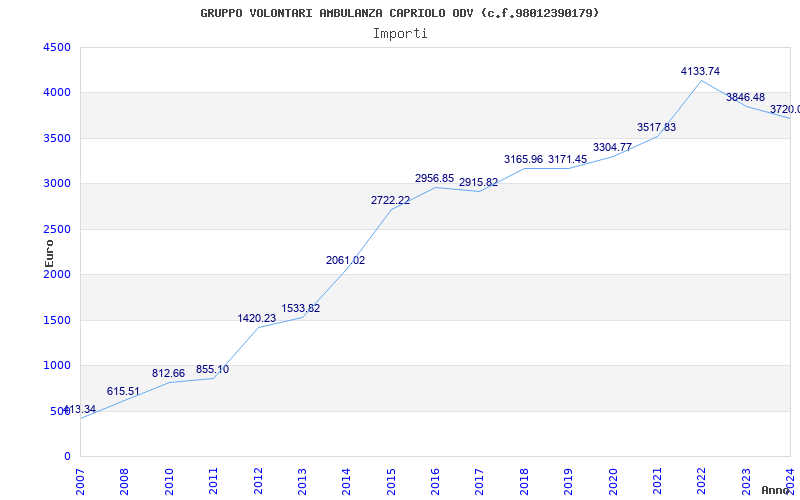800x500 pixels.
Task: Select the 3517.83 data label
Action: 656,128
